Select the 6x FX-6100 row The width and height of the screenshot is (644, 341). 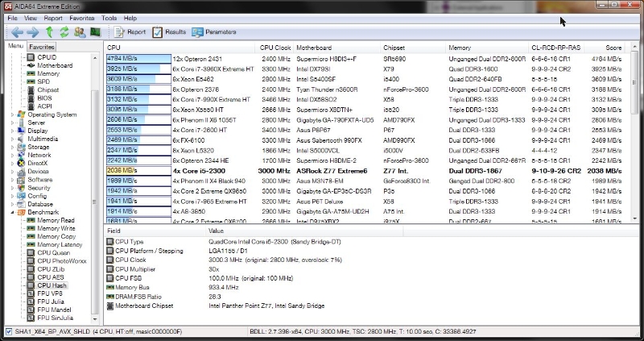click(x=365, y=140)
